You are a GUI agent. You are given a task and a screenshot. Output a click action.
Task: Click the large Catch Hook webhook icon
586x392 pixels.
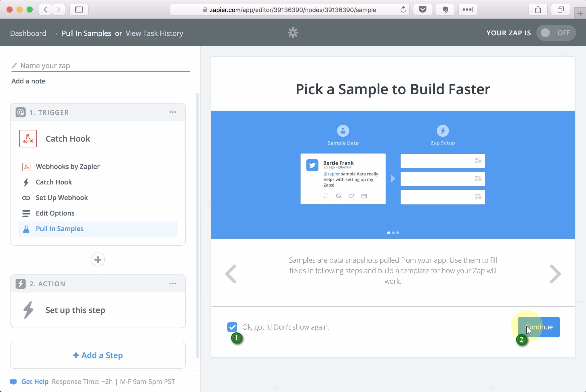click(x=28, y=139)
